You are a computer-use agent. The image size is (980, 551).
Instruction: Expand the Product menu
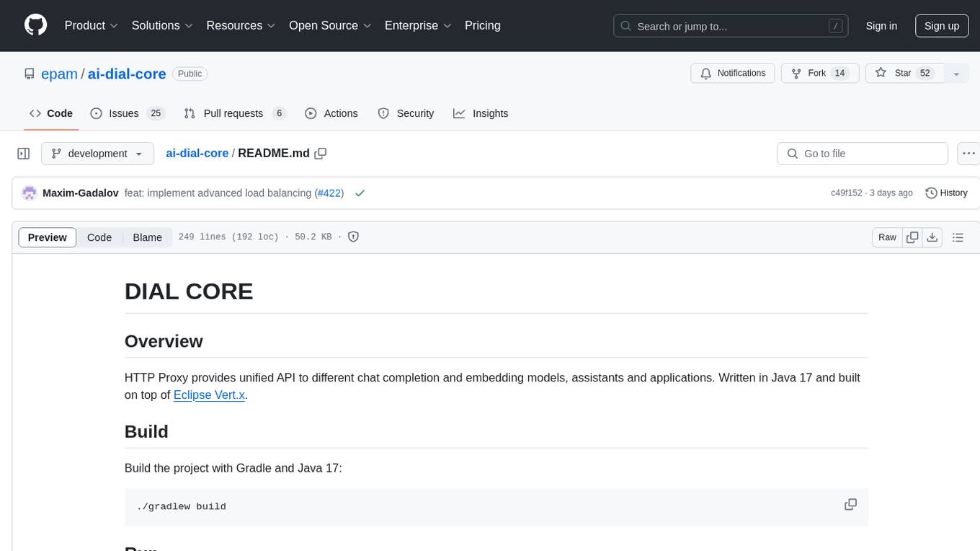pyautogui.click(x=91, y=25)
